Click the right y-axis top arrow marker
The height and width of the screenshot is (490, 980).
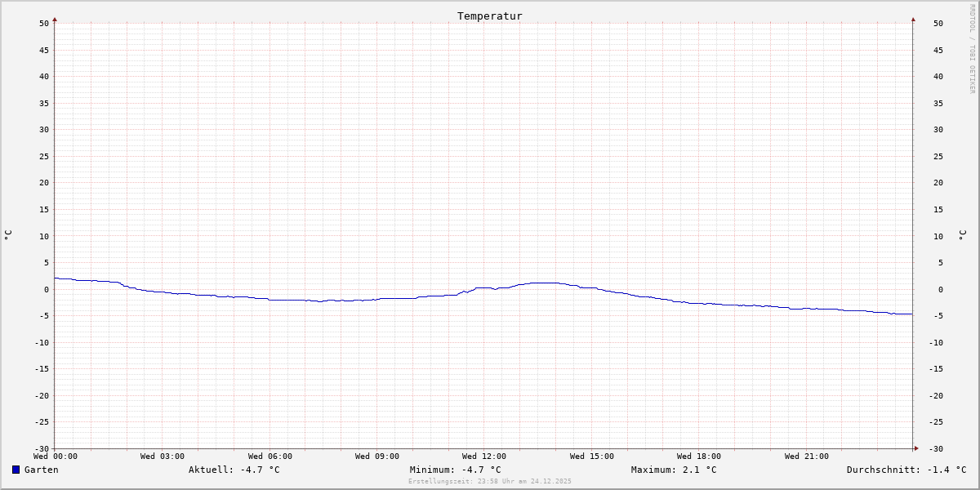(913, 19)
